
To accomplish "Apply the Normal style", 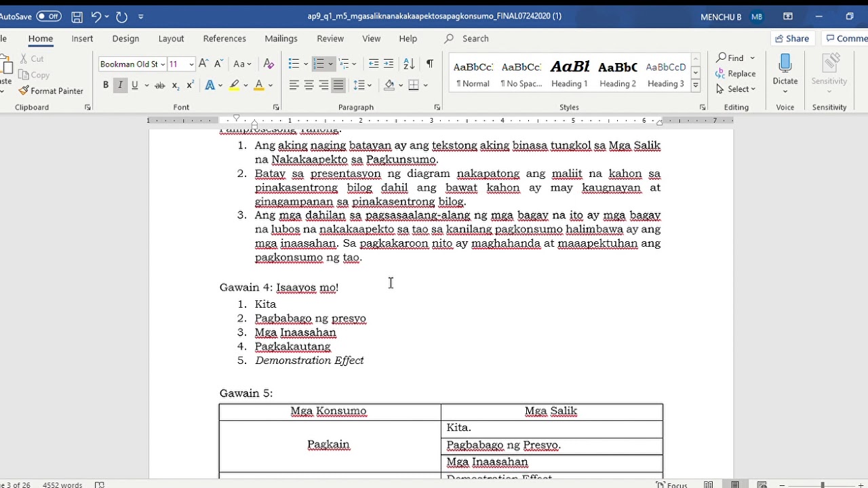I will [x=473, y=74].
